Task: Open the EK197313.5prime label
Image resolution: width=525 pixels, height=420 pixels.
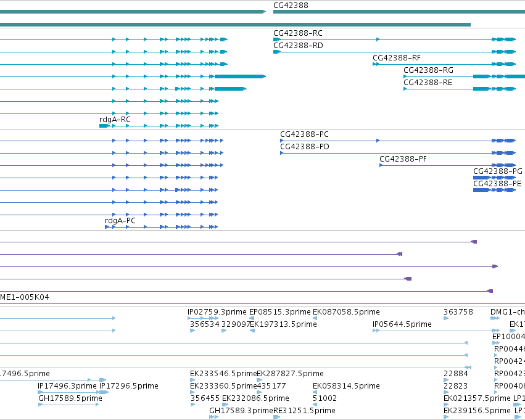Action: (x=283, y=324)
